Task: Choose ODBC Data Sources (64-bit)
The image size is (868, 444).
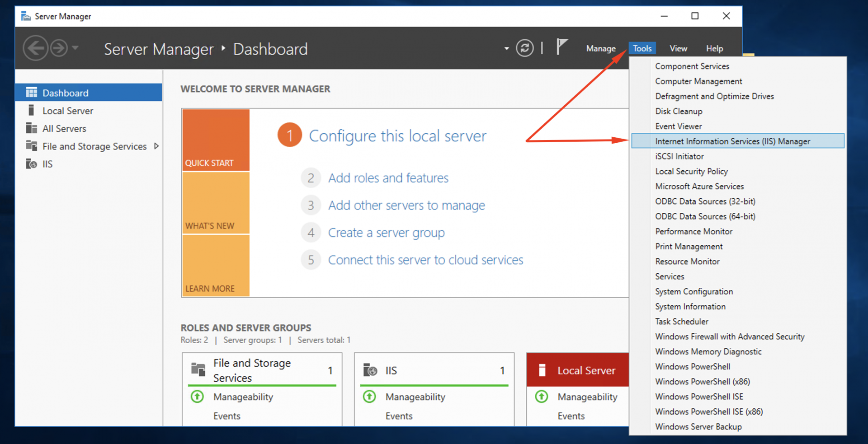Action: [x=738, y=216]
